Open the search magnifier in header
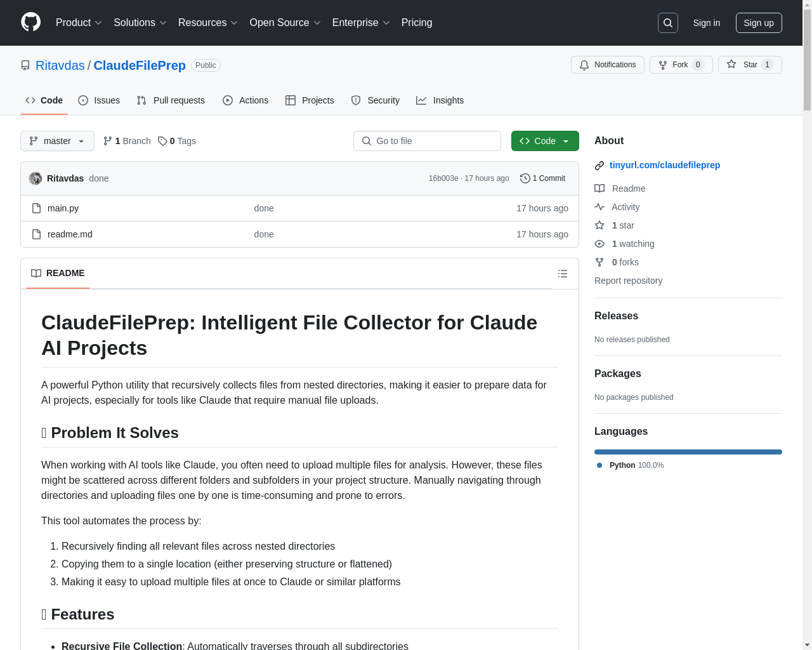Screen dimensions: 812x650 point(668,23)
